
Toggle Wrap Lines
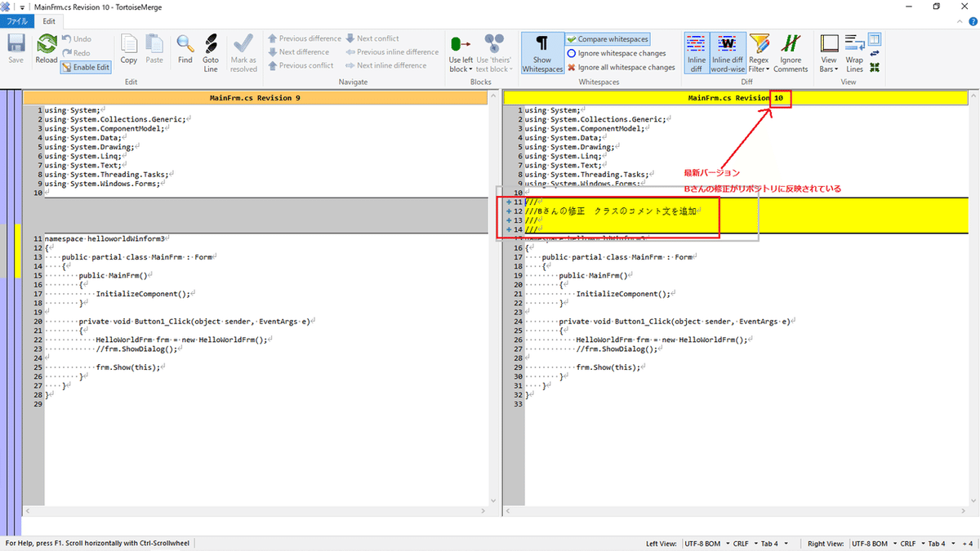coord(854,53)
